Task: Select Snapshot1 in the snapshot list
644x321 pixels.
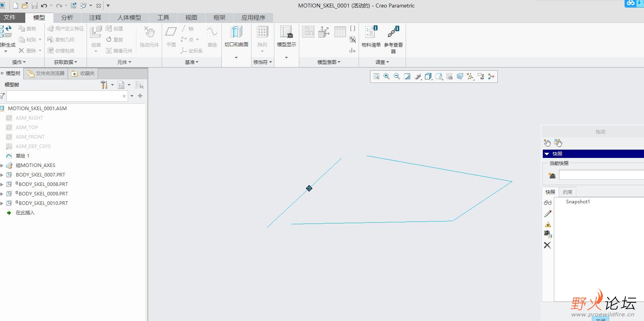Action: coord(578,202)
